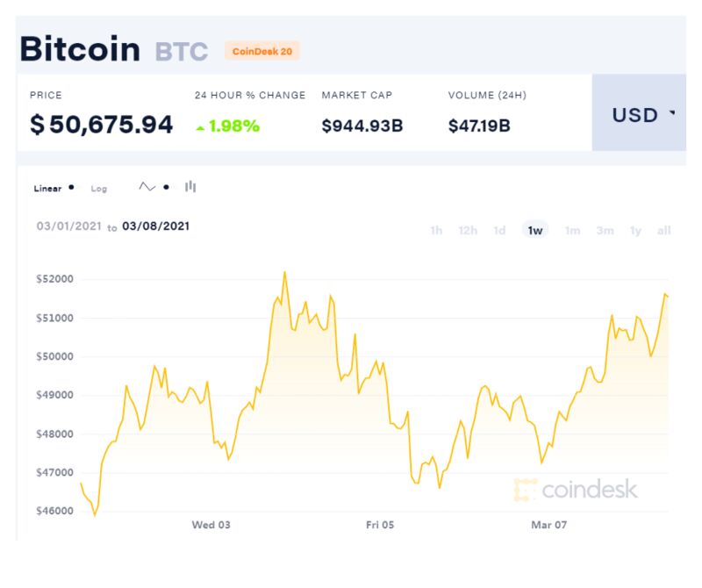Select the line chart icon
Screen dimensions: 702x588
click(147, 187)
